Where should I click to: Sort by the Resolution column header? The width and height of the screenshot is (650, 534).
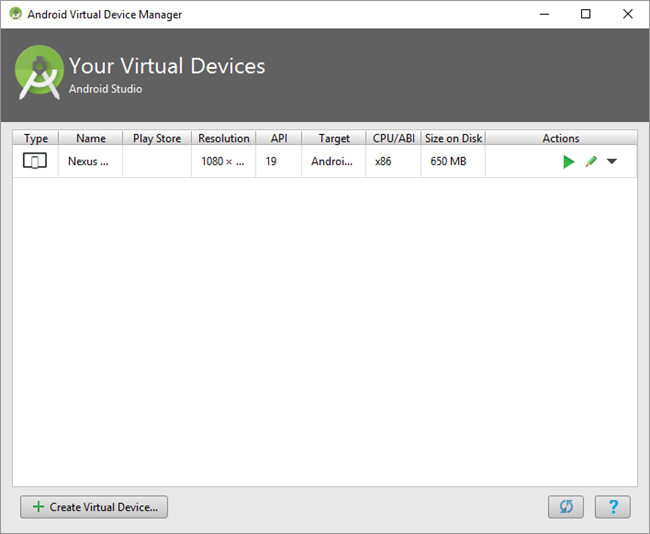224,138
